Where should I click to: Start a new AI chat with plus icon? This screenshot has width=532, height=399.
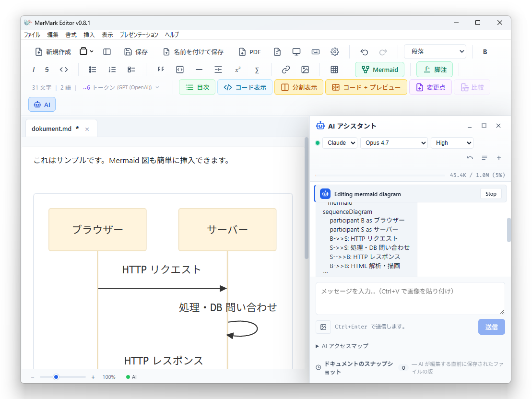(499, 158)
